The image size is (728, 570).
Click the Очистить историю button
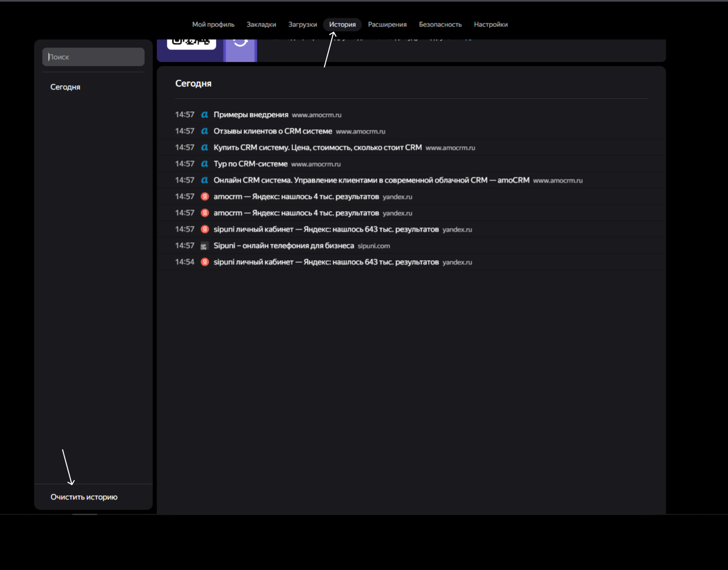coord(84,497)
